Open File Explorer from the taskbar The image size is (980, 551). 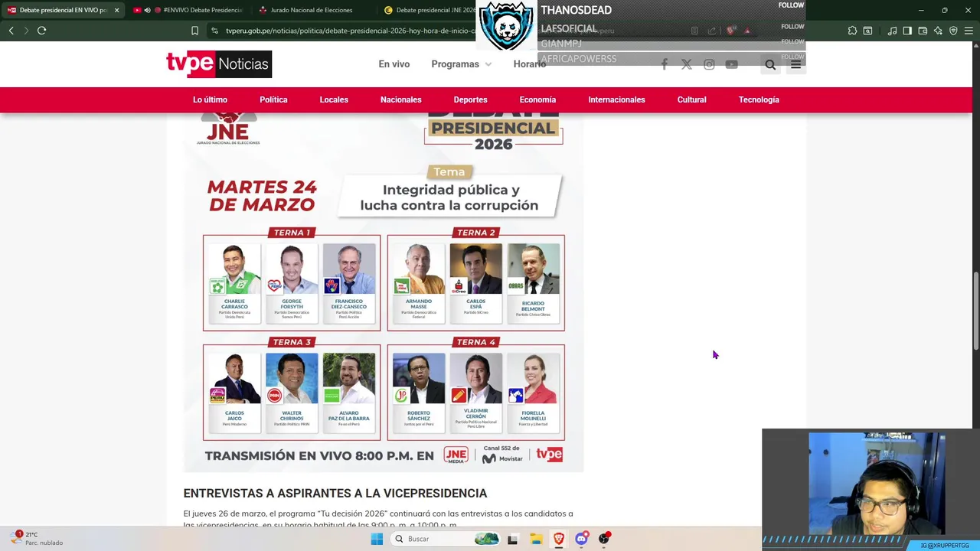pyautogui.click(x=536, y=539)
